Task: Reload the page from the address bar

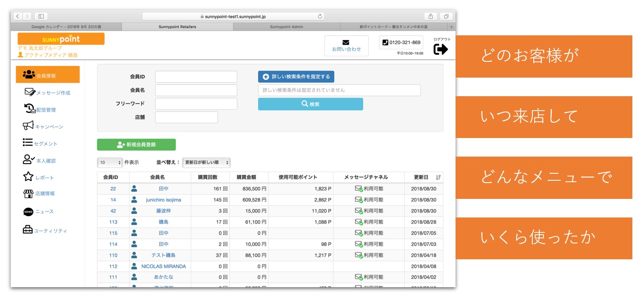Action: click(x=320, y=16)
